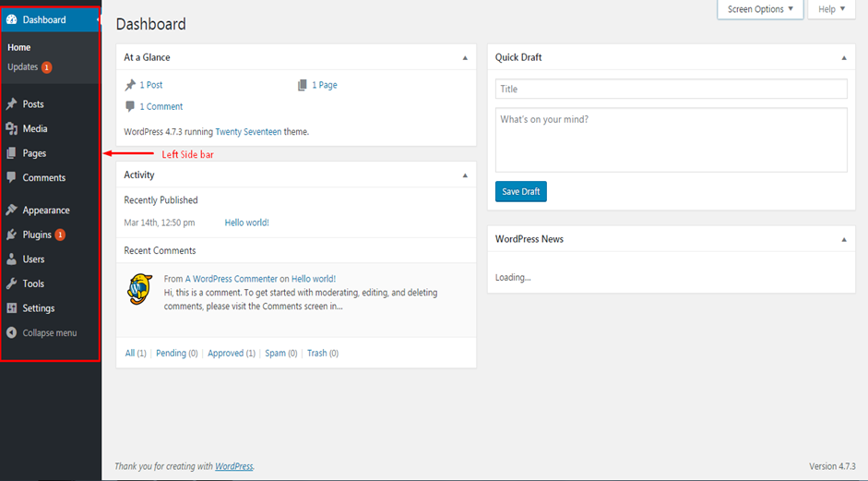The height and width of the screenshot is (481, 868).
Task: Open the Comments menu label
Action: 44,177
